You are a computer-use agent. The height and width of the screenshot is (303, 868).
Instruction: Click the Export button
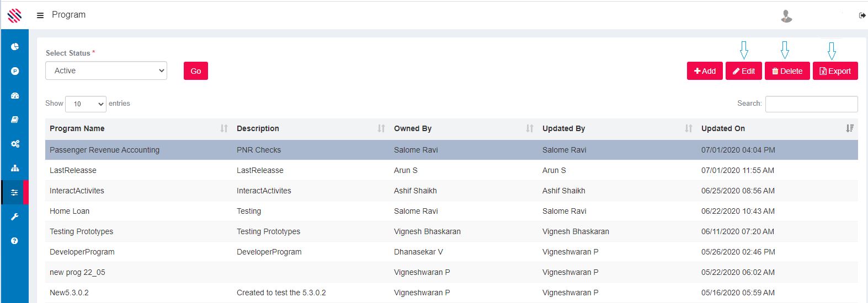[x=835, y=71]
